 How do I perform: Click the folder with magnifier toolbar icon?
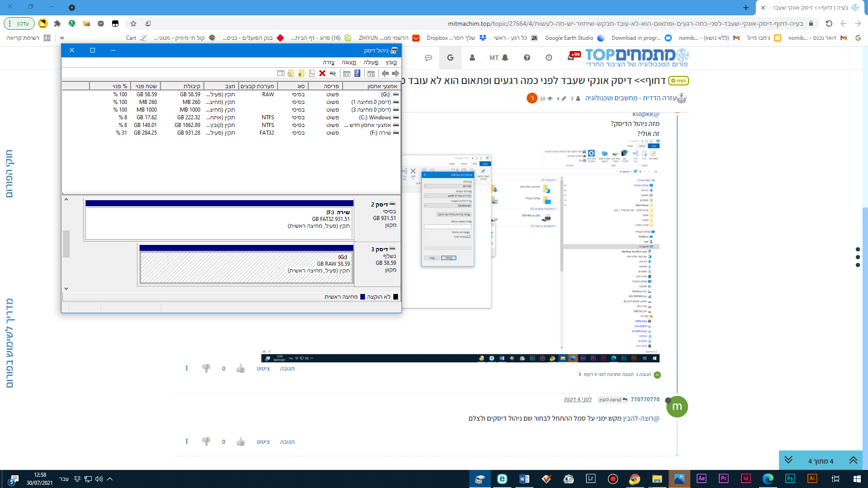click(x=291, y=74)
